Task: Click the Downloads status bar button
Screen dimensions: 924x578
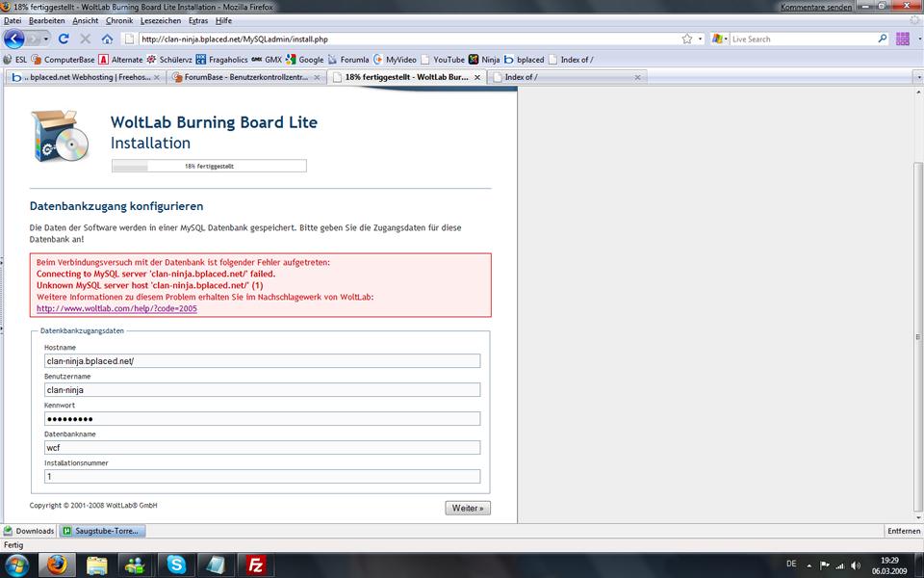Action: coord(29,531)
